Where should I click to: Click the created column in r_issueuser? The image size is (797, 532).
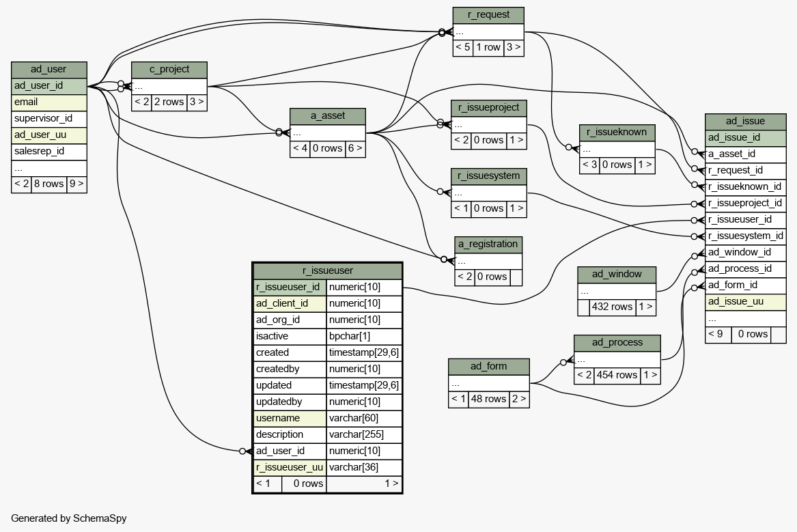pos(290,352)
